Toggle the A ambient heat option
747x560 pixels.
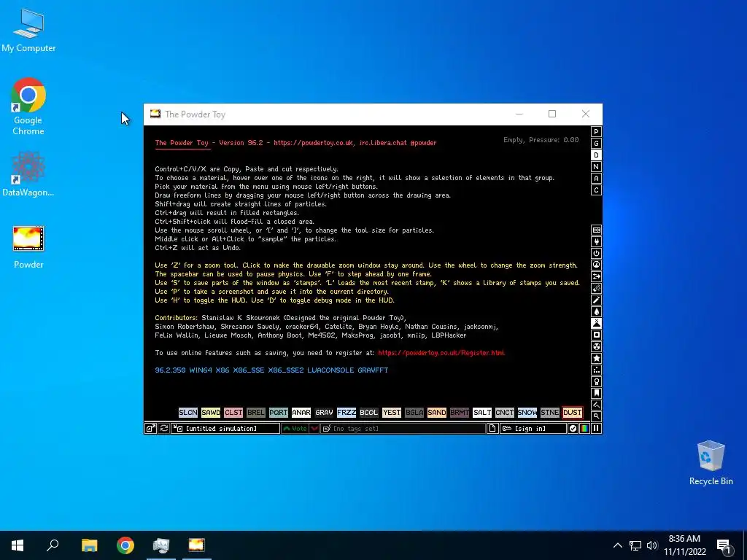tap(596, 179)
